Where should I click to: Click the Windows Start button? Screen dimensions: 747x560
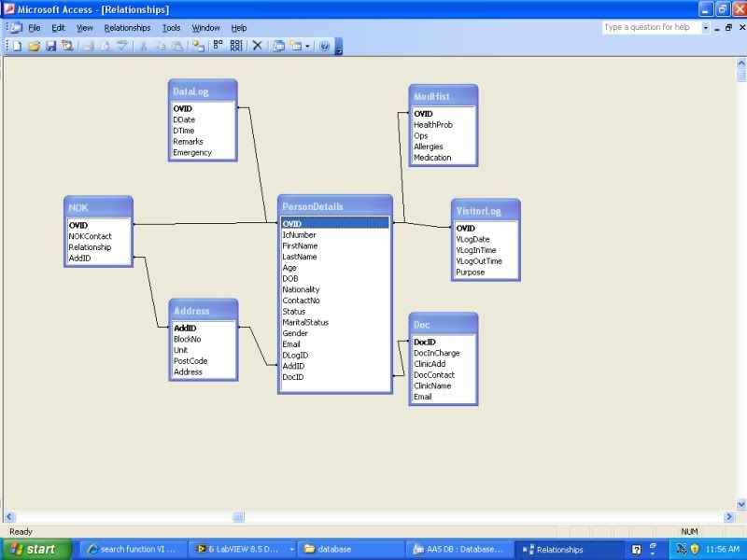[x=35, y=549]
